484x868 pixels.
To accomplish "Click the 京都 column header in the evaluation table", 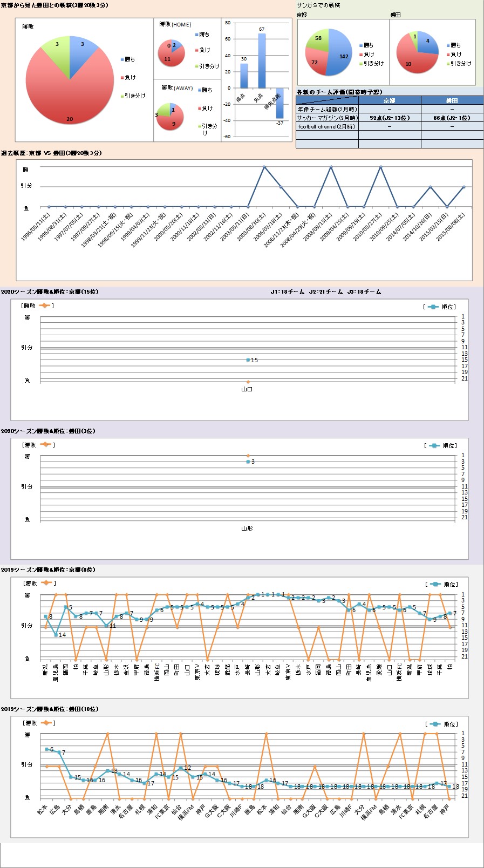I will pos(390,100).
